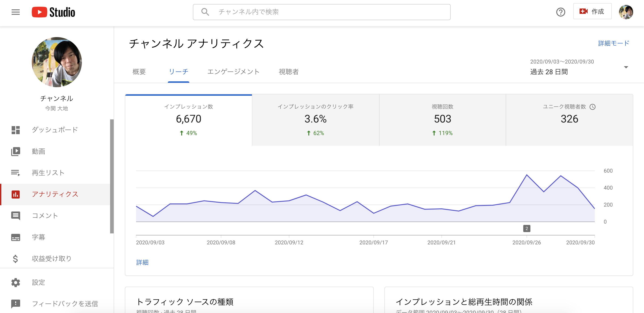Click the search magnifier icon

(205, 12)
